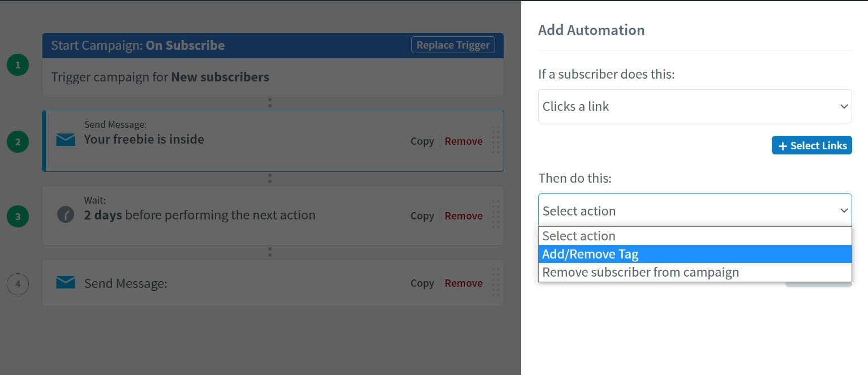Copy the step 4 Send Message

(422, 283)
